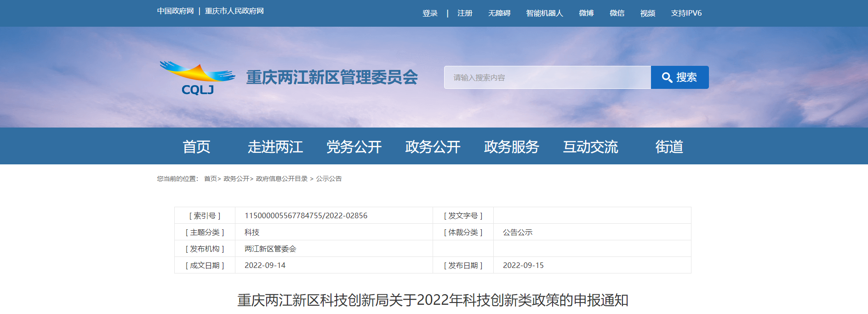
Task: Click the 登录 login link
Action: [x=430, y=13]
